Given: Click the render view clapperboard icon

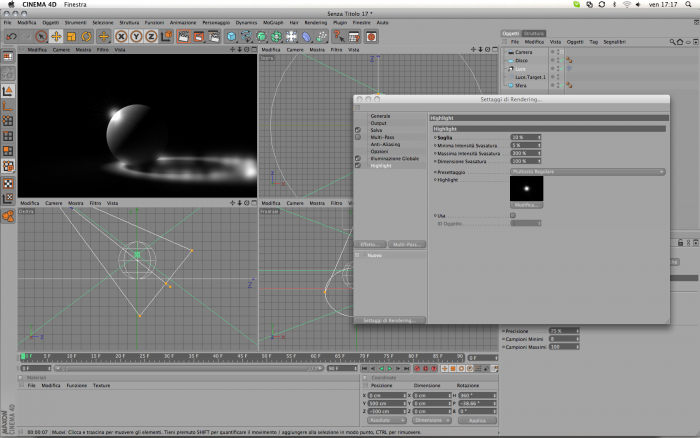Looking at the screenshot, I should [183, 37].
